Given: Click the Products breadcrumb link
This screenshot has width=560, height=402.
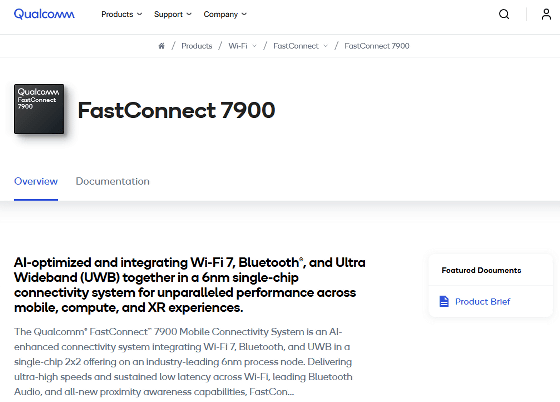Looking at the screenshot, I should point(196,46).
